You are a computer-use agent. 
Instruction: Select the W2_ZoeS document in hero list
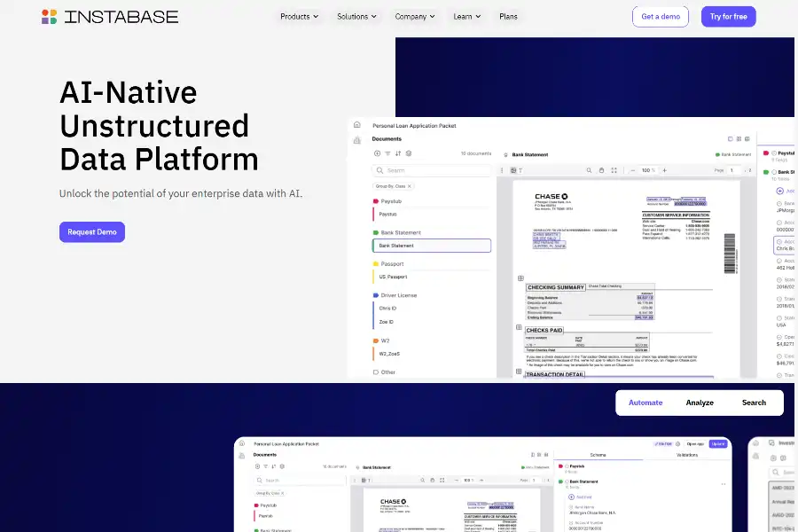pyautogui.click(x=389, y=354)
